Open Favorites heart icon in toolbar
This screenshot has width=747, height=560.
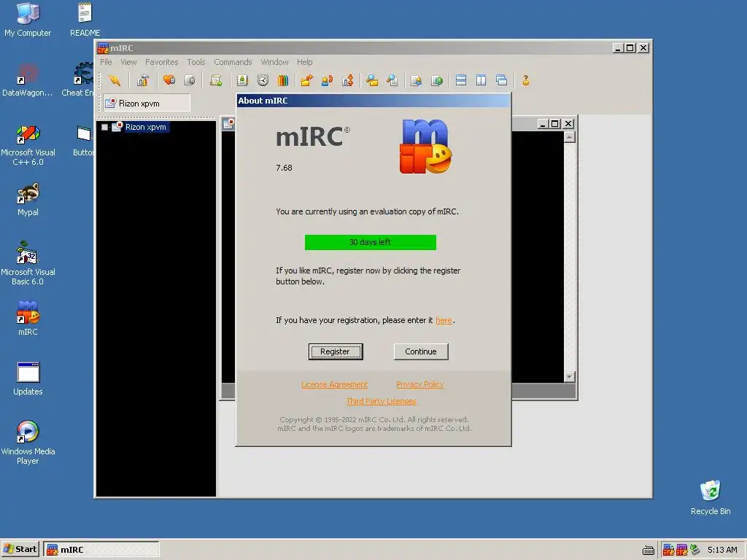[x=169, y=80]
